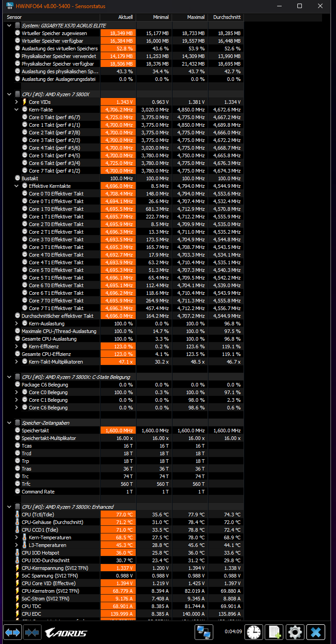This screenshot has width=336, height=644.
Task: Click the Aktuell column header
Action: pos(118,17)
